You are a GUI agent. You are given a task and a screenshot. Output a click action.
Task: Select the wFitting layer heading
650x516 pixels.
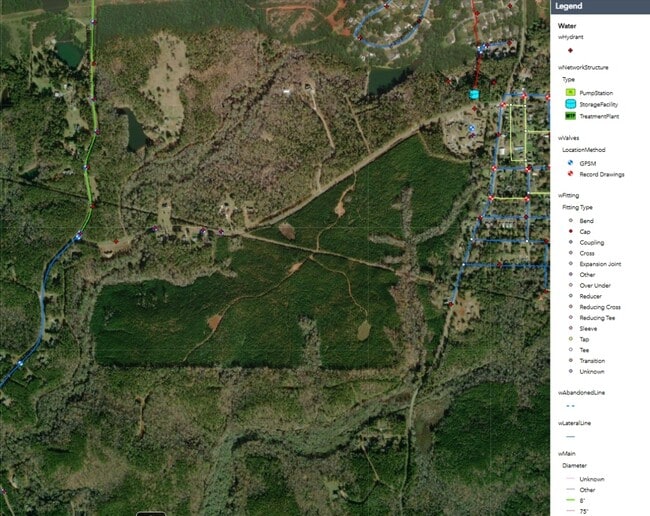pyautogui.click(x=569, y=195)
